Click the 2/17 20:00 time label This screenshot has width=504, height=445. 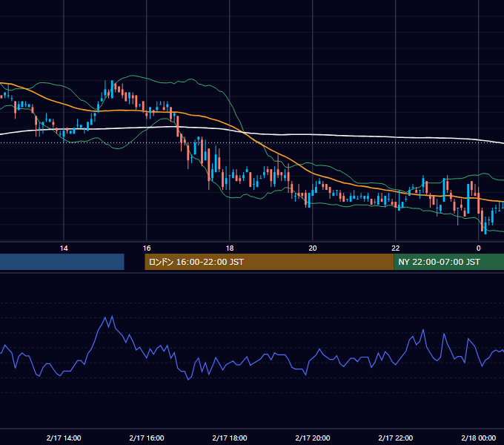313,438
